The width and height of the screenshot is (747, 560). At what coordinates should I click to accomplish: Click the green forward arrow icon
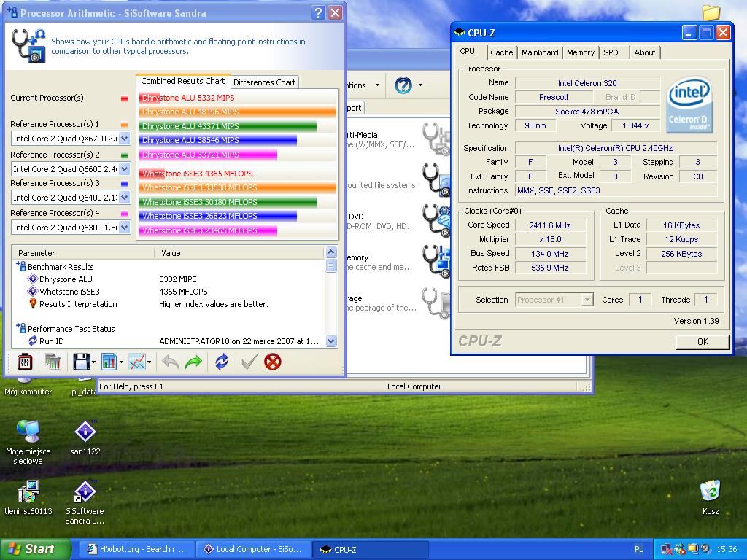[x=193, y=362]
